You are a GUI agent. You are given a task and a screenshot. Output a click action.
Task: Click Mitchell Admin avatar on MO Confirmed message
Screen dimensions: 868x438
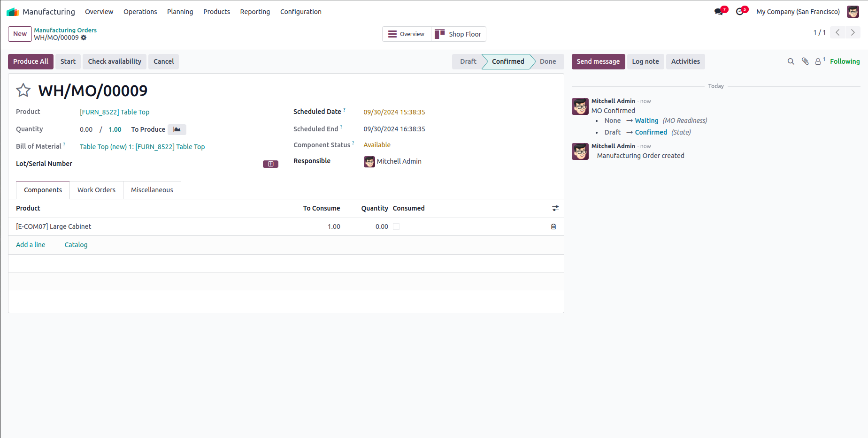click(x=580, y=106)
